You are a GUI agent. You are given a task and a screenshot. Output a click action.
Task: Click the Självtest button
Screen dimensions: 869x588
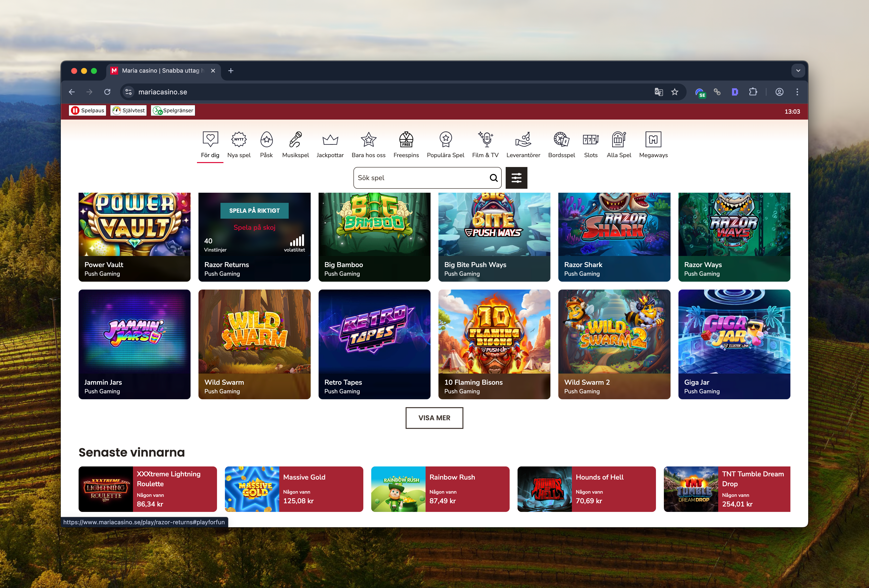[x=129, y=110]
